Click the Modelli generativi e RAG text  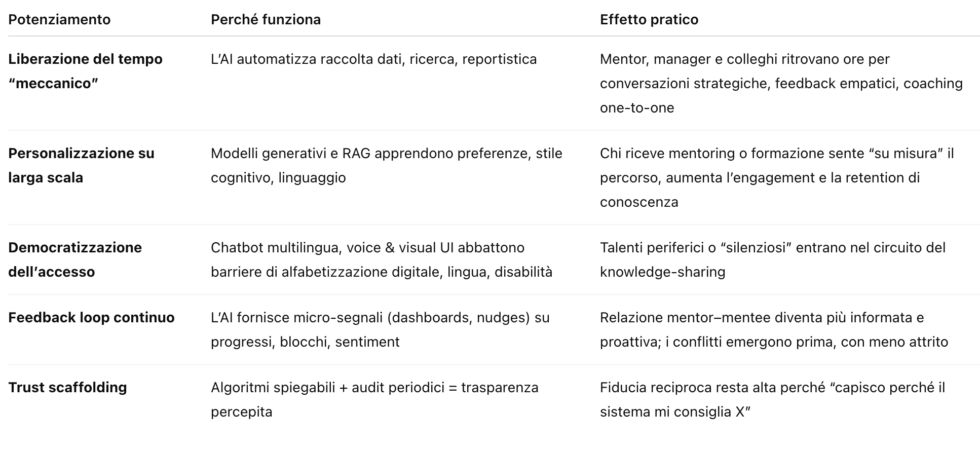tap(387, 165)
